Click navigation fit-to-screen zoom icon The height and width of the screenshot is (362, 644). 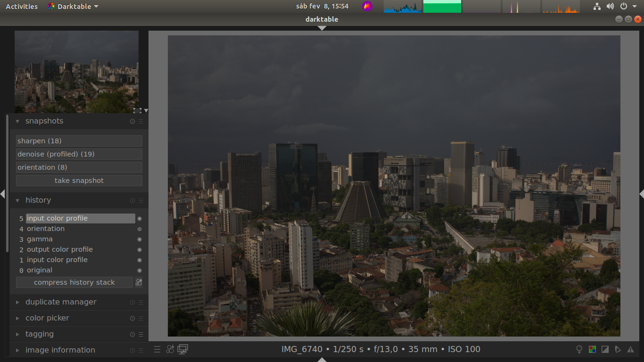tap(137, 110)
